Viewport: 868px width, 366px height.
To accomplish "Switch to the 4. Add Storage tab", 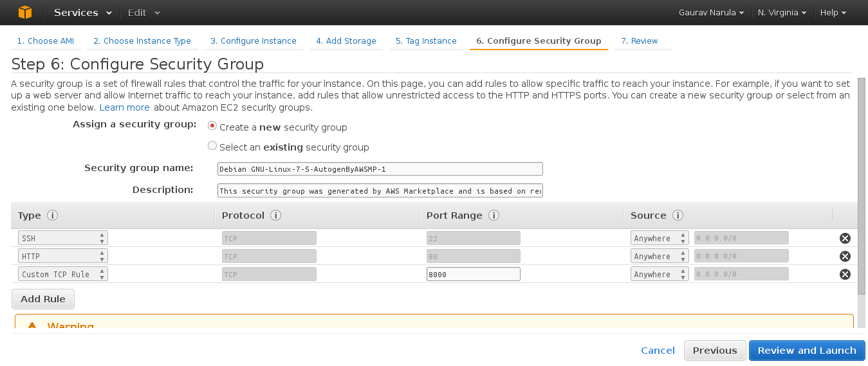I will click(346, 41).
